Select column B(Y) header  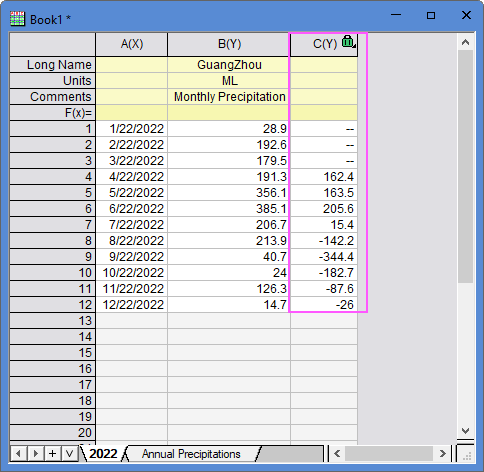click(229, 44)
